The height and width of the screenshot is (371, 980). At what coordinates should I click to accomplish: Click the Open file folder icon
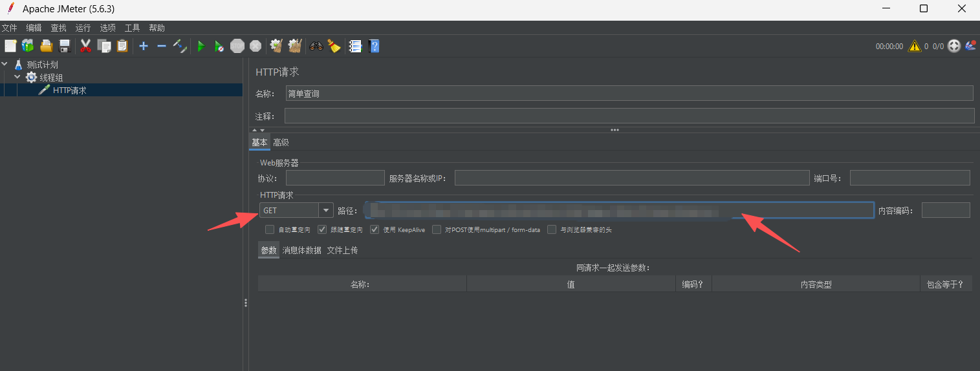(x=46, y=46)
